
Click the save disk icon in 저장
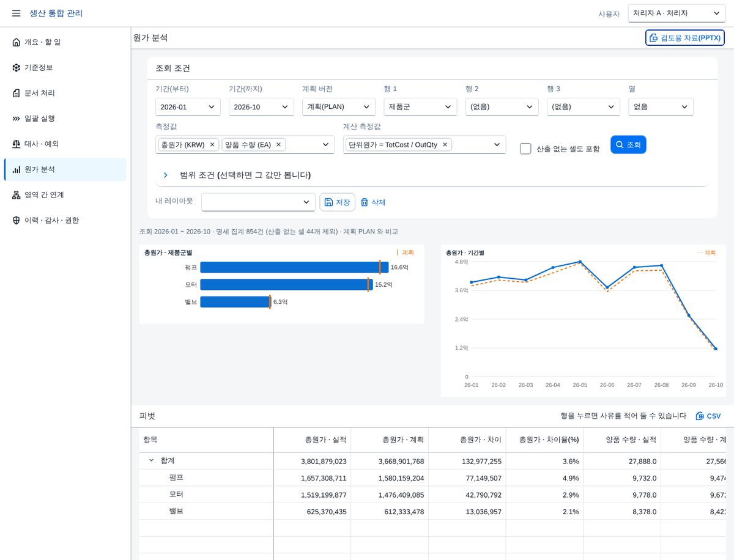point(328,202)
